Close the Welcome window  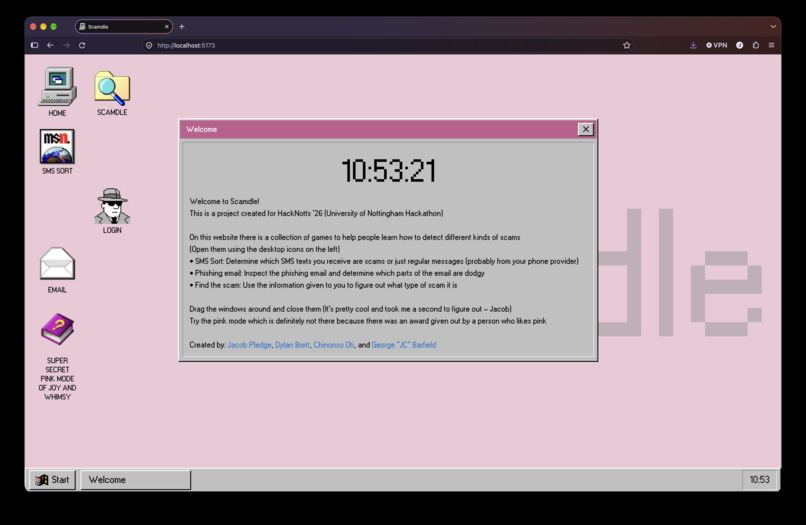tap(585, 129)
